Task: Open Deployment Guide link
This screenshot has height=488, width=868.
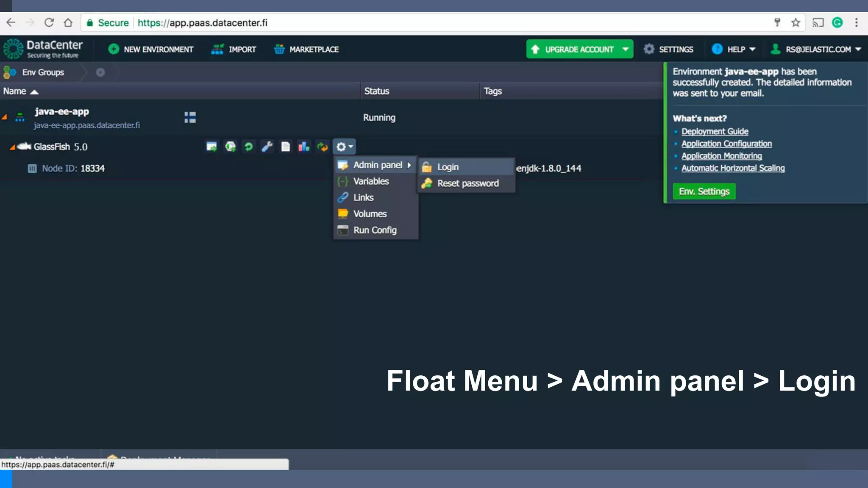Action: coord(715,131)
